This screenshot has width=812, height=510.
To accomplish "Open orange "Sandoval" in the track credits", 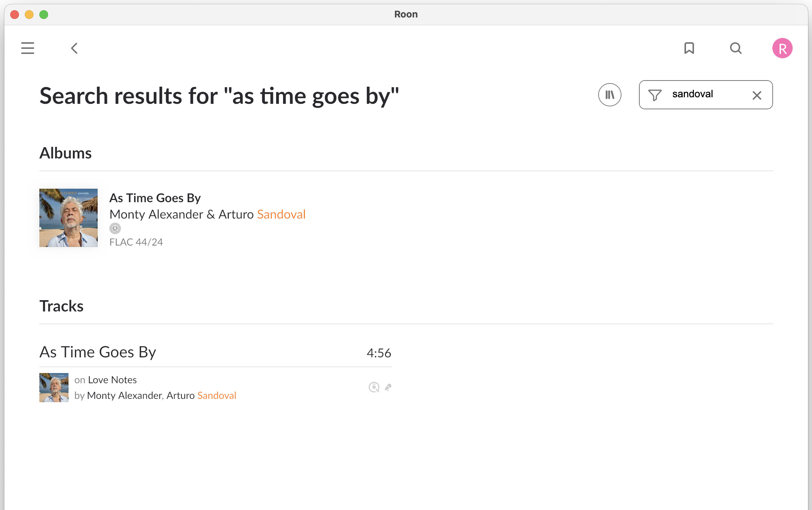I will click(217, 396).
